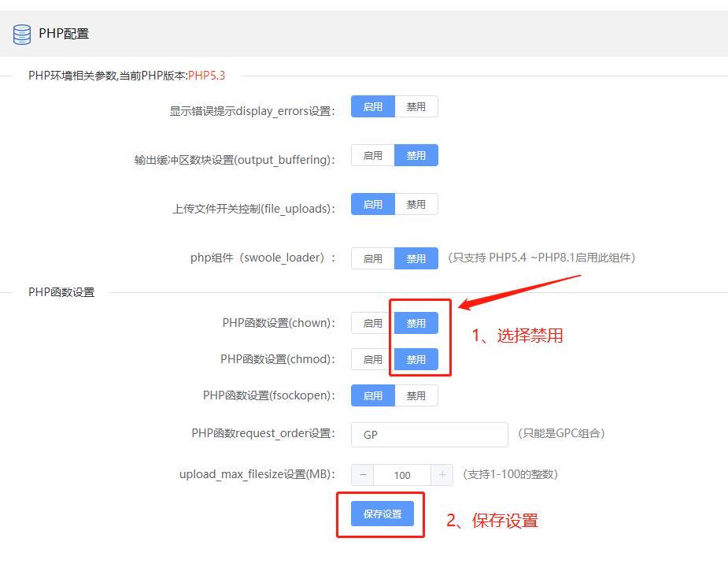Enable file_uploads 启用 option

372,205
